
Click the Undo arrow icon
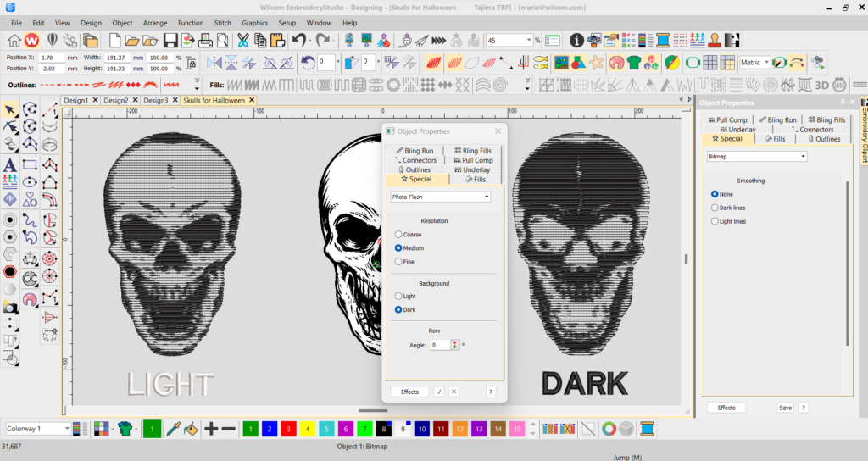(x=298, y=40)
